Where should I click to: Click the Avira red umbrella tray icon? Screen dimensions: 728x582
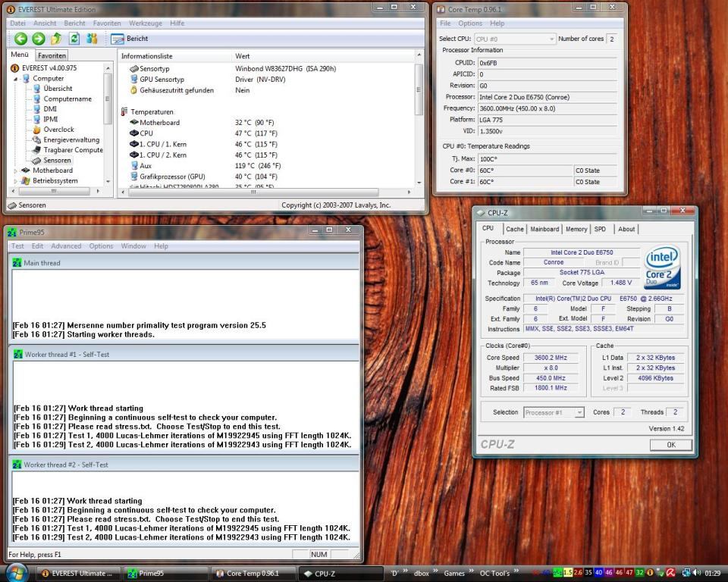671,573
